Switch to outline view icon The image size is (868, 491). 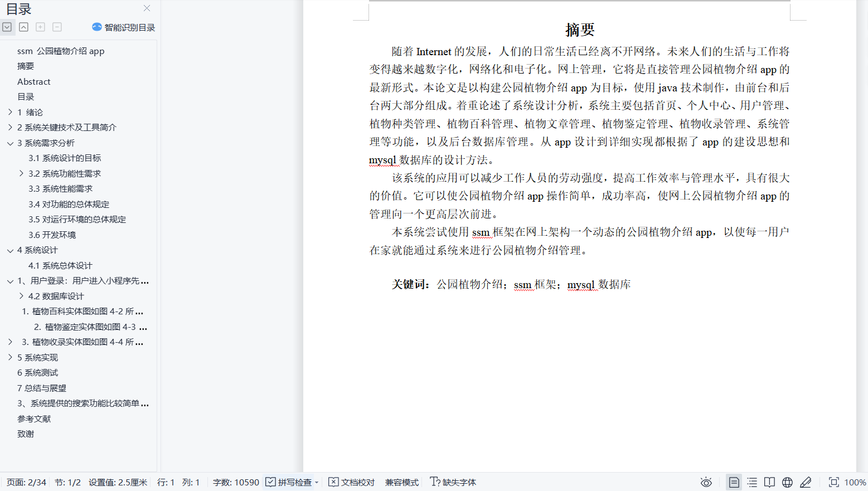pos(752,482)
